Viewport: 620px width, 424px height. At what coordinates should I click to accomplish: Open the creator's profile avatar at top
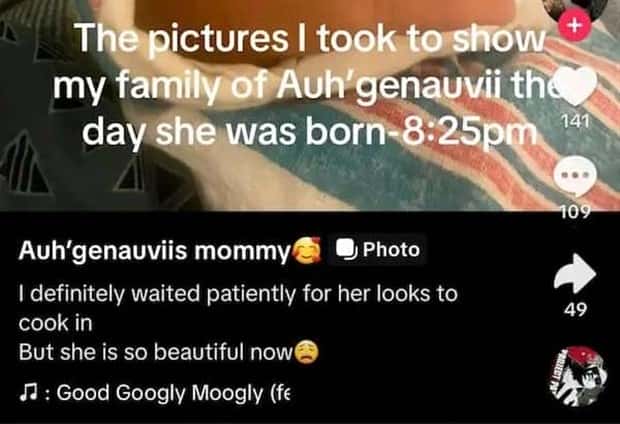pyautogui.click(x=577, y=6)
